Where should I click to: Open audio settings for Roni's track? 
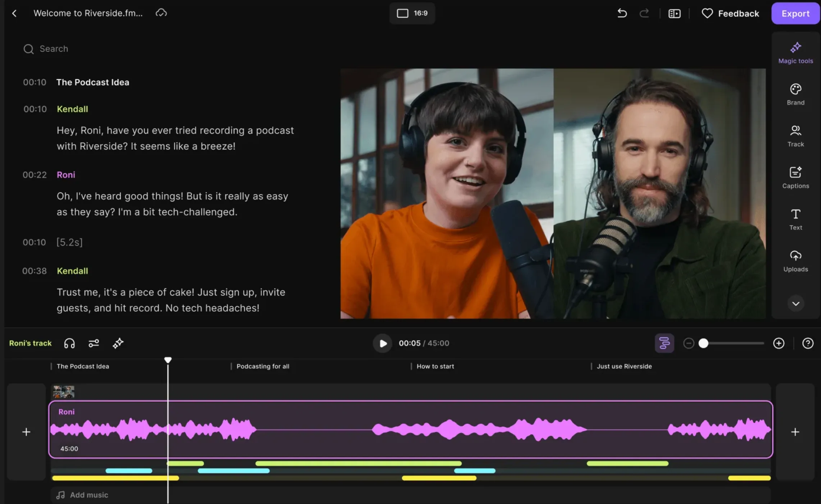point(94,343)
